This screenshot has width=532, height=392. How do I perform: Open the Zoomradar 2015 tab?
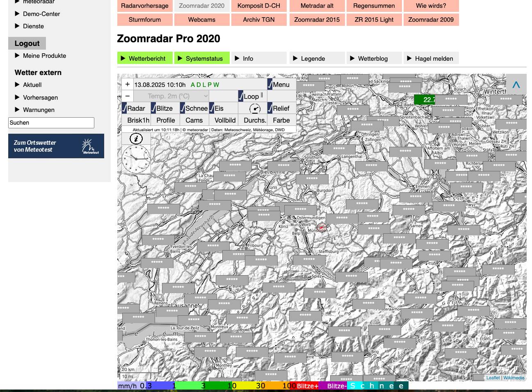point(317,19)
